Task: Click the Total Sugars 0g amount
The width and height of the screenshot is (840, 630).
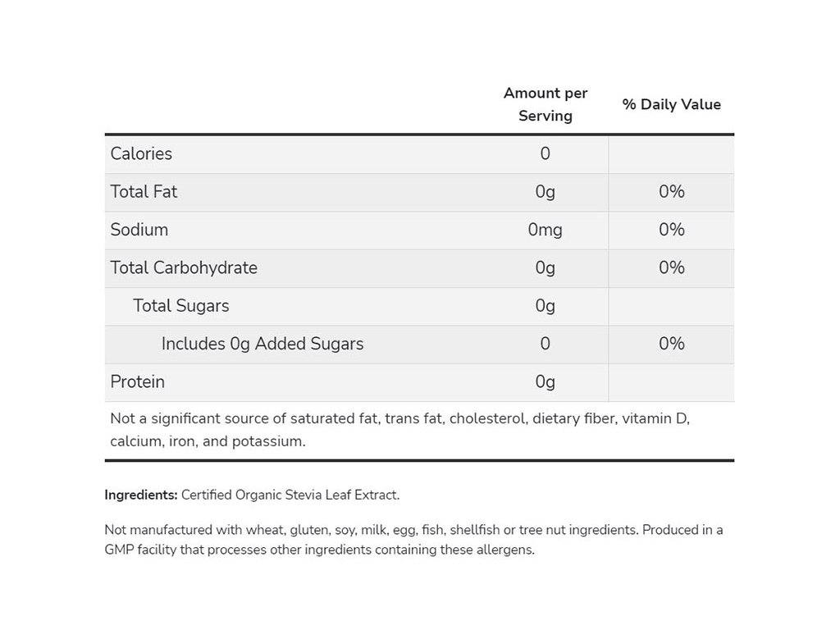Action: [546, 305]
